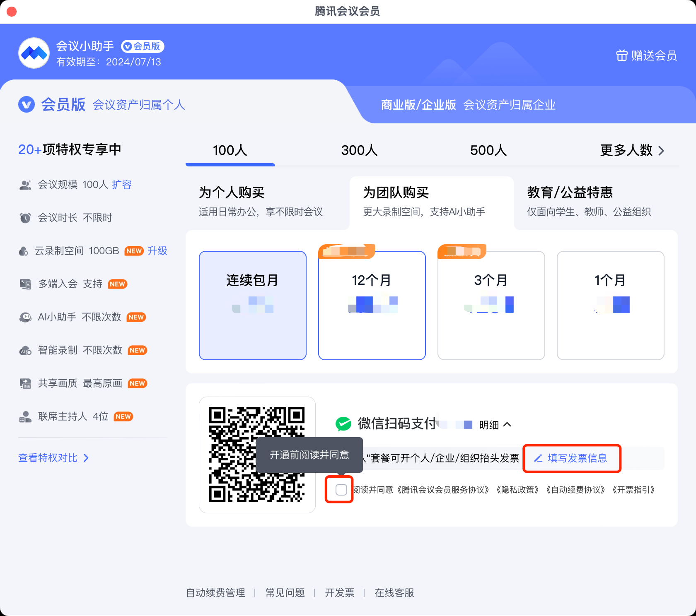Click the 共享画质 screen share icon
This screenshot has width=696, height=616.
point(25,383)
